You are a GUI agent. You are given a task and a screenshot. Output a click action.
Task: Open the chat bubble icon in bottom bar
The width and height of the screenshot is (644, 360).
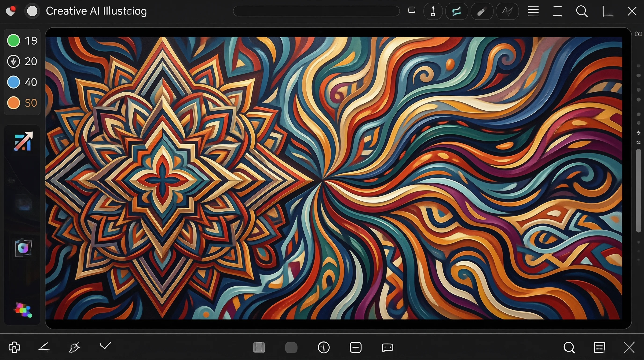[x=388, y=348]
